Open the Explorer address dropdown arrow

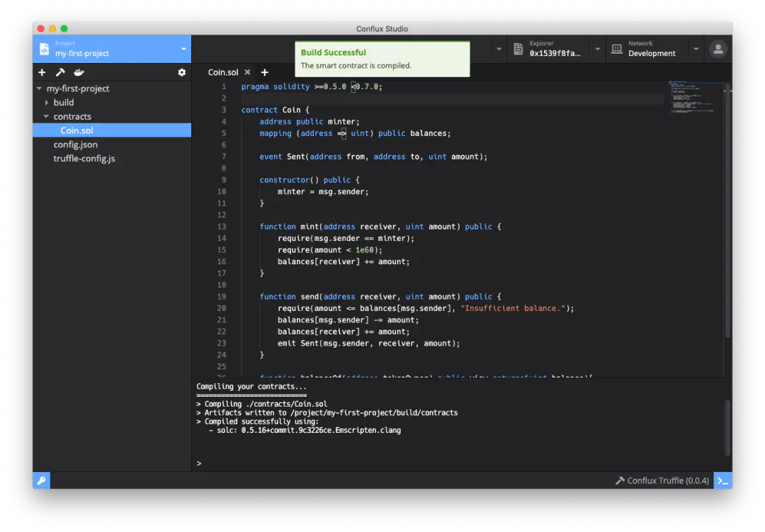(598, 49)
